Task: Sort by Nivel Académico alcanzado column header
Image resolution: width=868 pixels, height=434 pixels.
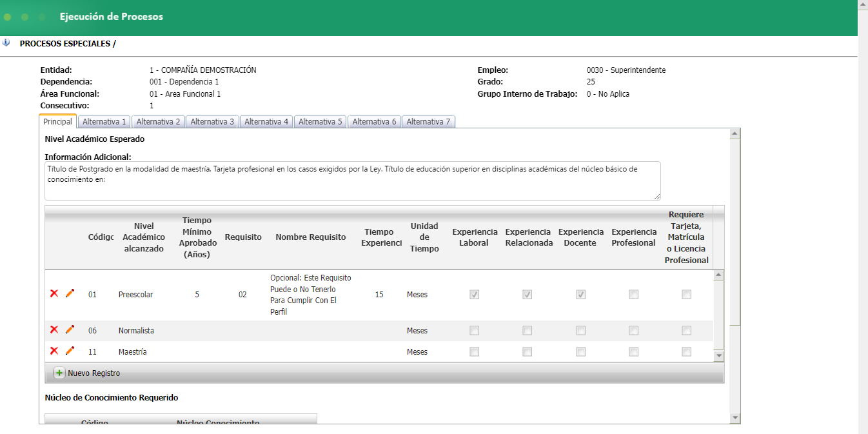Action: tap(144, 237)
